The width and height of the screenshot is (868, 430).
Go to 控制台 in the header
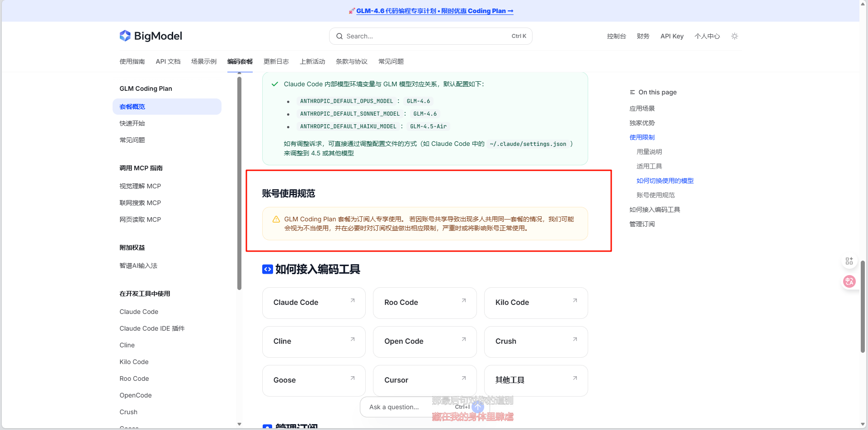point(616,36)
